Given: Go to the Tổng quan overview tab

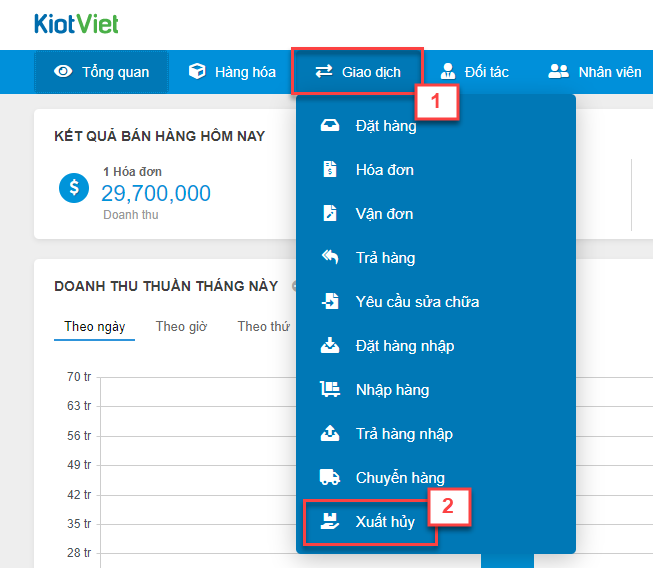Looking at the screenshot, I should (x=102, y=72).
